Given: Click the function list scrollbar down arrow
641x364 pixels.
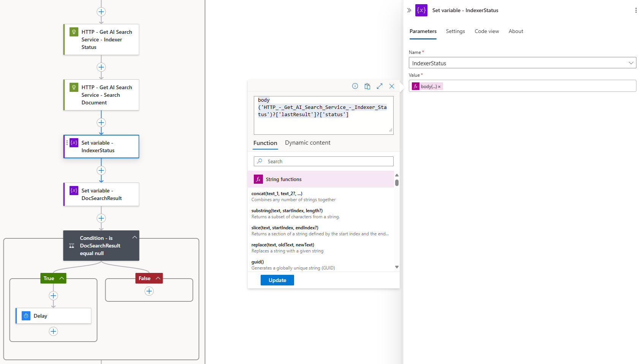Looking at the screenshot, I should tap(397, 267).
